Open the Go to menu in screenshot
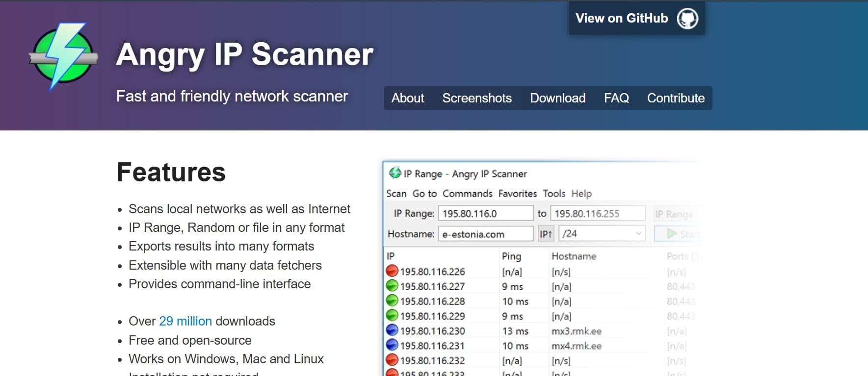The height and width of the screenshot is (376, 868). pos(424,194)
